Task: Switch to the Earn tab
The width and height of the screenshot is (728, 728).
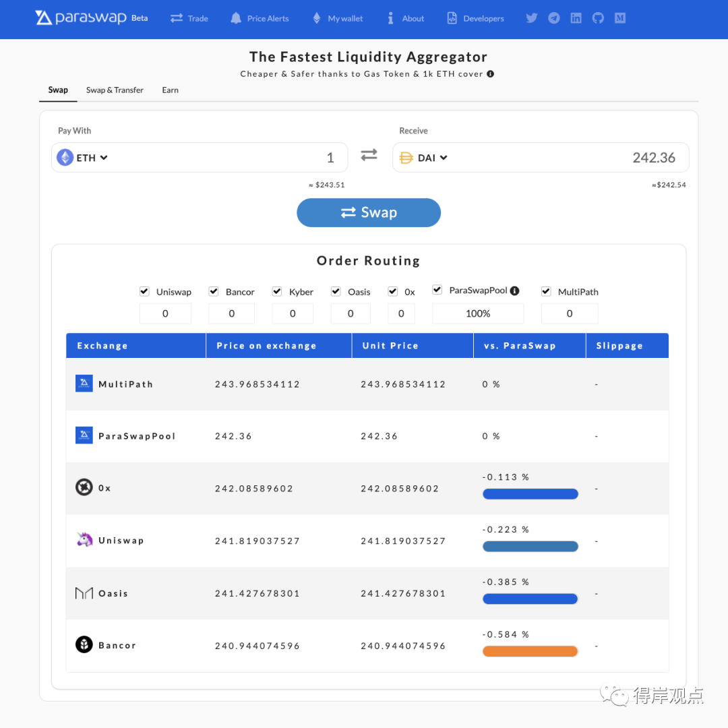Action: [x=171, y=90]
